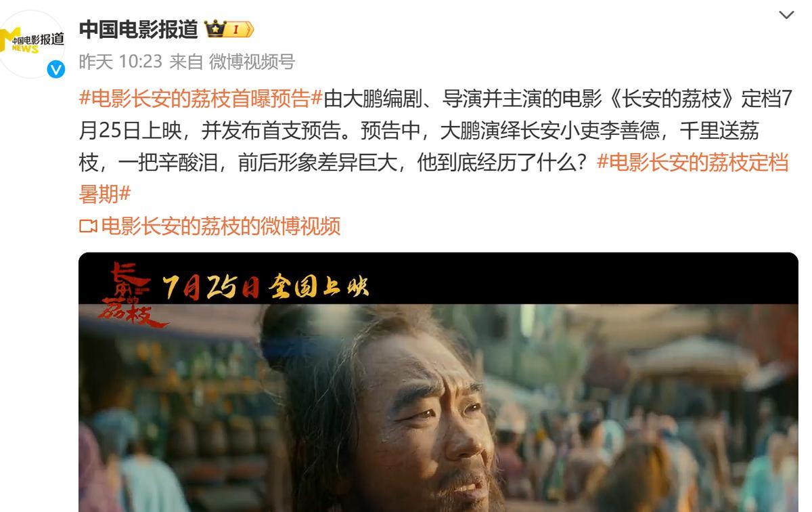Click the 来自 label before the source
Viewport: 812px width, 512px height.
[x=186, y=62]
